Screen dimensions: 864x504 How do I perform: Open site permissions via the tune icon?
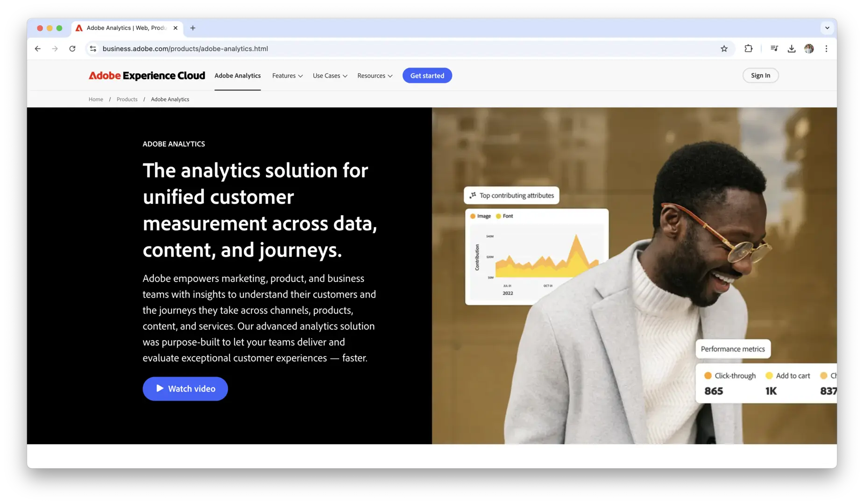(x=93, y=49)
